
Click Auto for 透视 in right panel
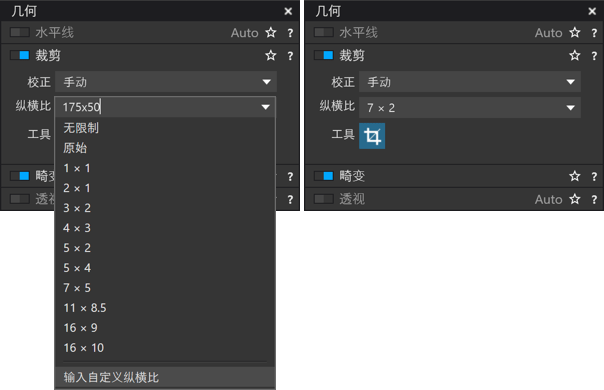(548, 200)
